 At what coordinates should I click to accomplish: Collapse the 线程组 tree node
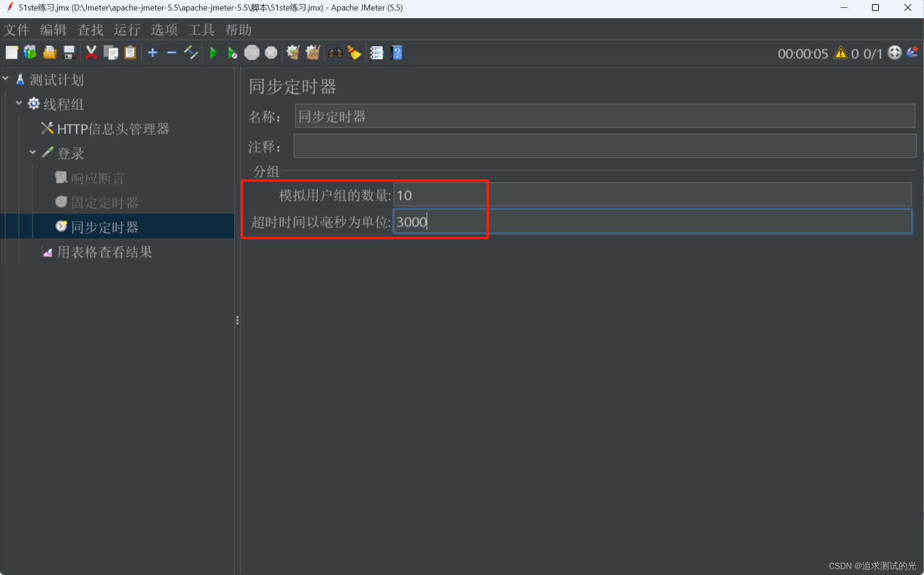pyautogui.click(x=19, y=103)
